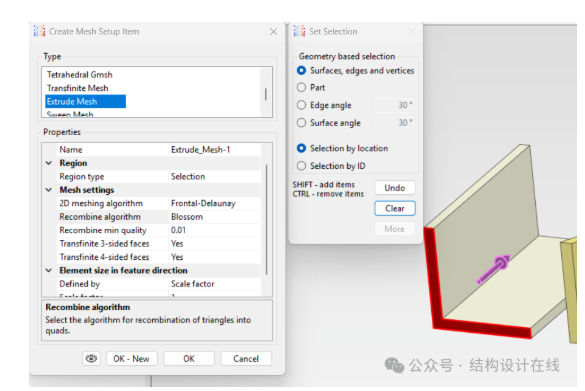Collapse Element size in feature direction section

click(x=49, y=270)
